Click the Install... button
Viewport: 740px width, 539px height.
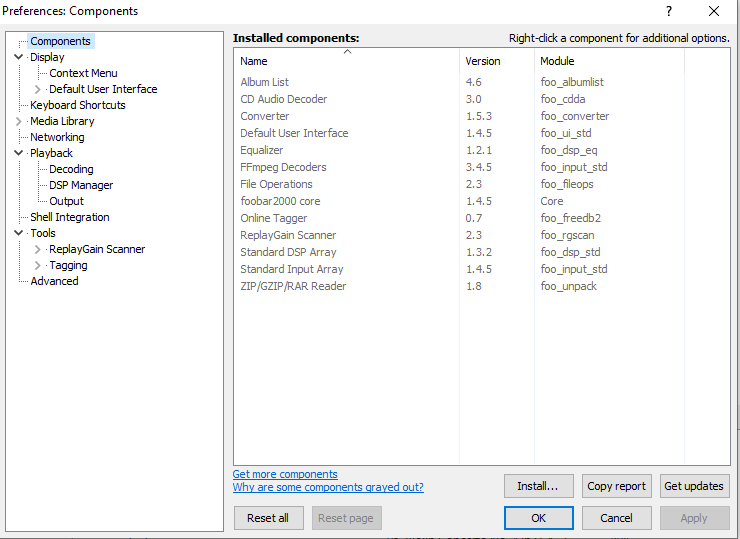pyautogui.click(x=538, y=486)
